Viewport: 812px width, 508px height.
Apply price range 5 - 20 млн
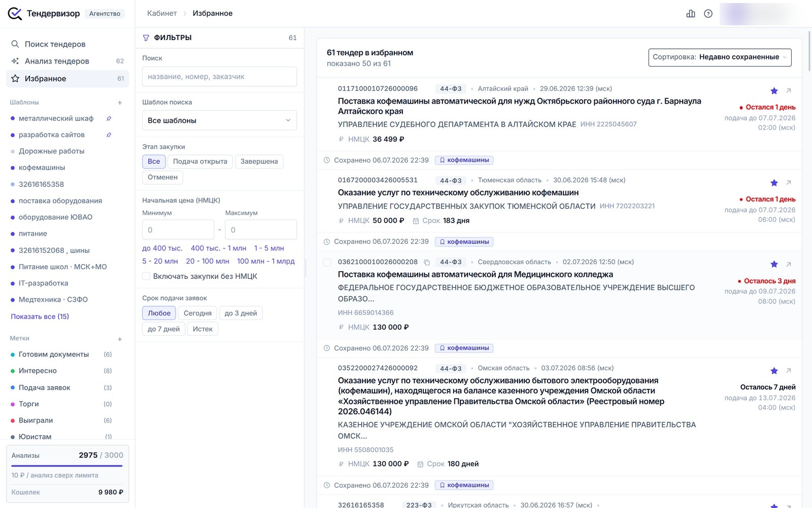160,261
